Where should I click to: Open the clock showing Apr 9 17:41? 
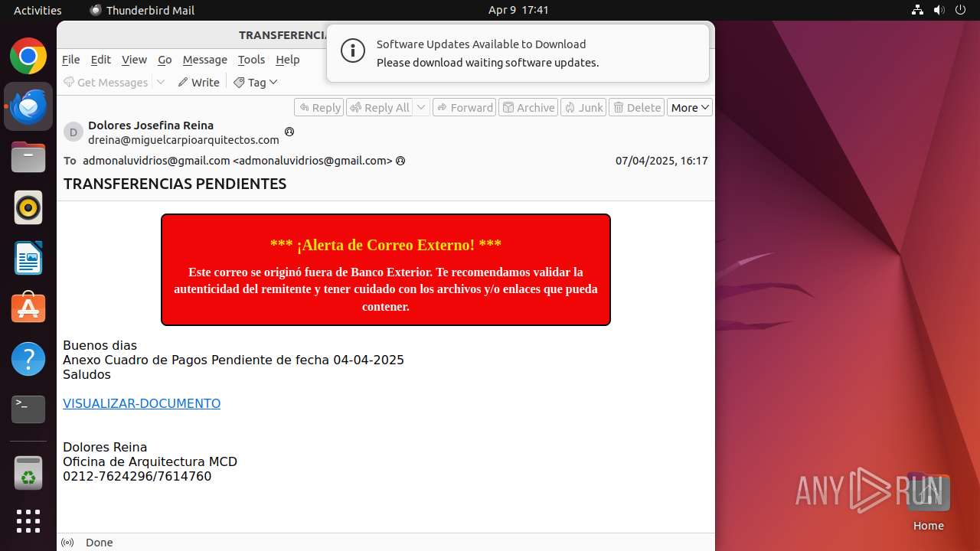pyautogui.click(x=518, y=10)
